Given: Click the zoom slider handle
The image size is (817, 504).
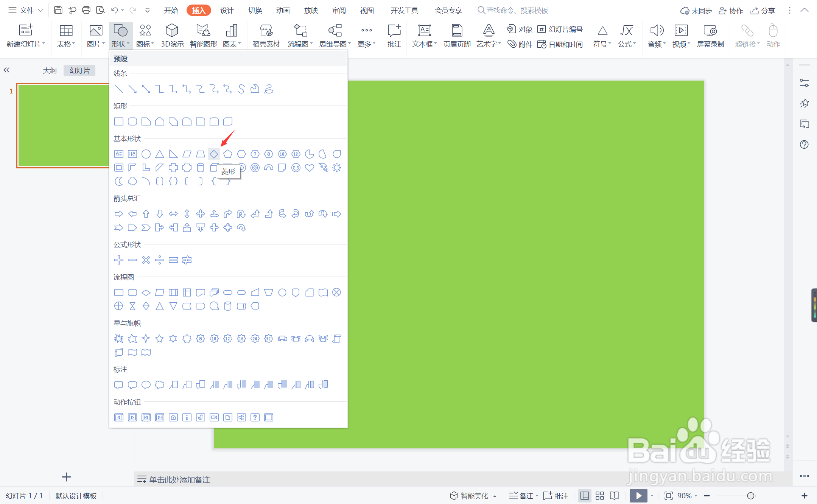Looking at the screenshot, I should (x=751, y=496).
